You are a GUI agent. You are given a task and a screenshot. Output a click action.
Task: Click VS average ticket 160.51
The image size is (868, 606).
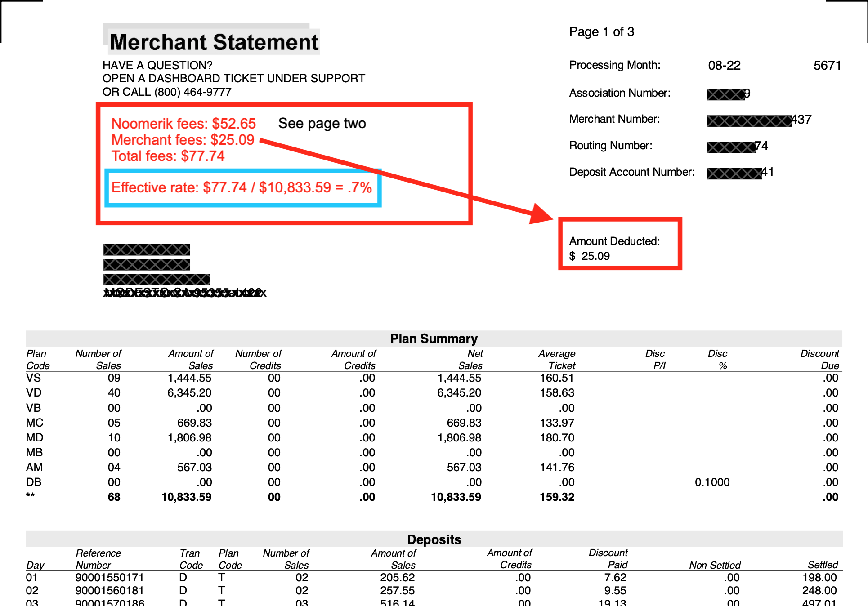click(557, 378)
